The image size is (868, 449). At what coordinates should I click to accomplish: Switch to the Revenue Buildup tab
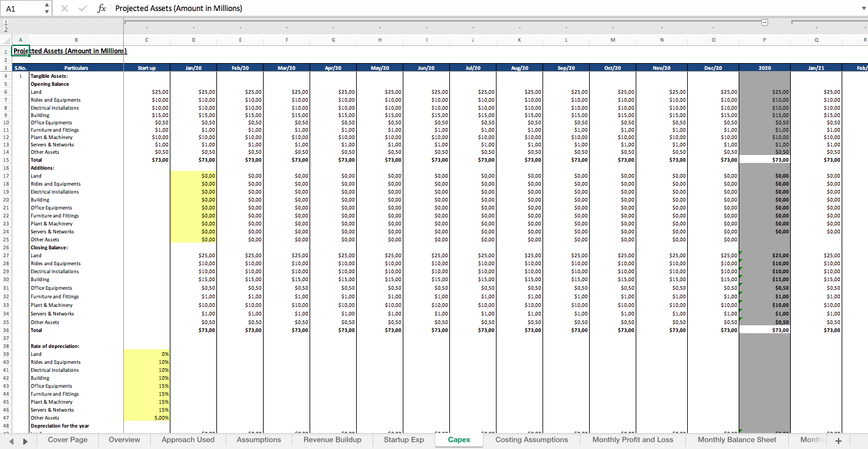click(332, 440)
